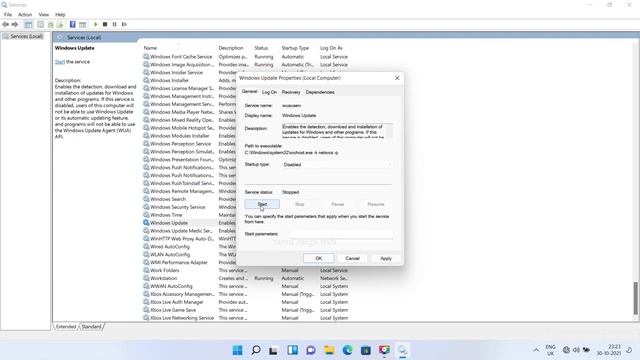Click the Pause Service toolbar icon

point(114,24)
